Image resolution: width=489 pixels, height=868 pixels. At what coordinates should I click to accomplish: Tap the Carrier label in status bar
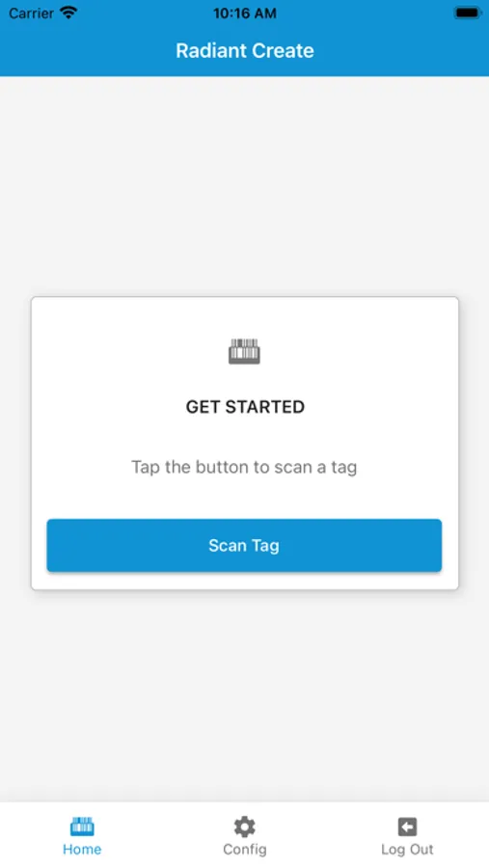pyautogui.click(x=32, y=14)
